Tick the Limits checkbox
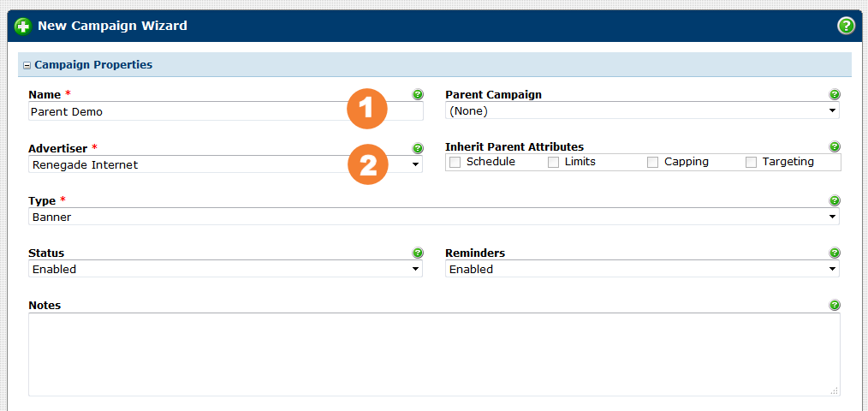 pyautogui.click(x=554, y=162)
